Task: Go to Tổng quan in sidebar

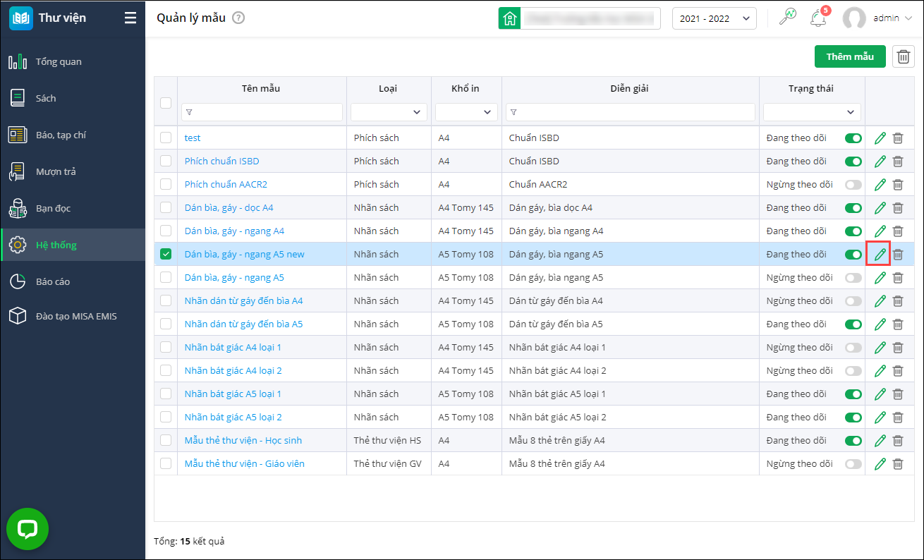Action: (x=73, y=62)
